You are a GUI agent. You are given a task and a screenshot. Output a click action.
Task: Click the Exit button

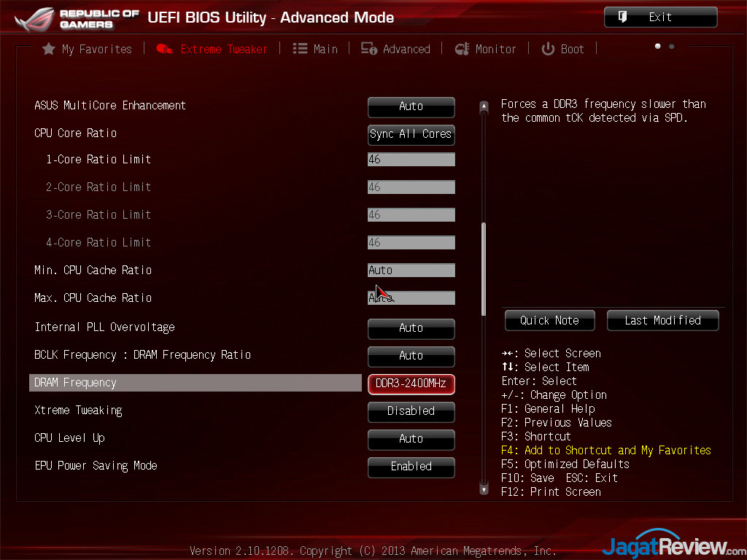(660, 17)
